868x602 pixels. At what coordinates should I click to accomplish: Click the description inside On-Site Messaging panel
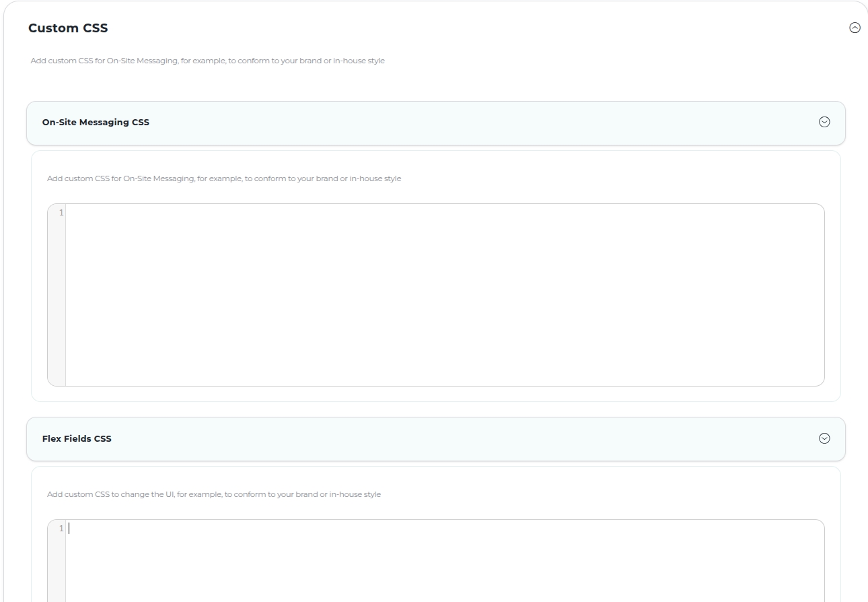click(224, 178)
